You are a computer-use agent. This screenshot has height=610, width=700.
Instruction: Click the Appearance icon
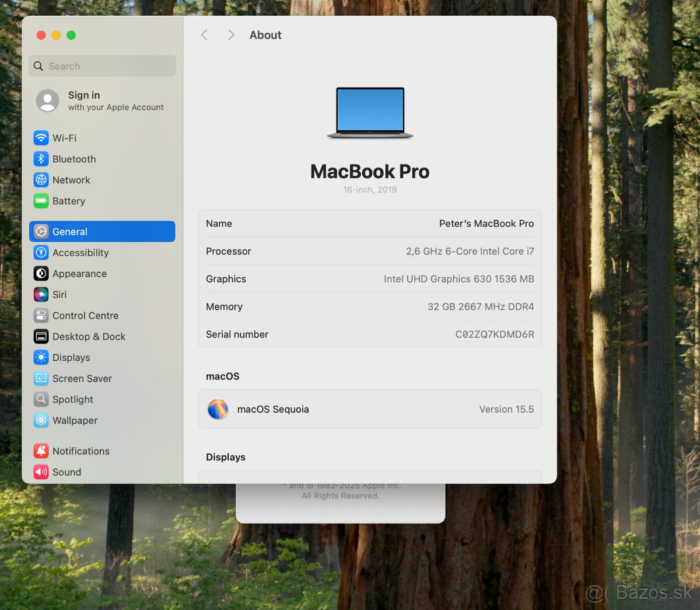click(41, 274)
